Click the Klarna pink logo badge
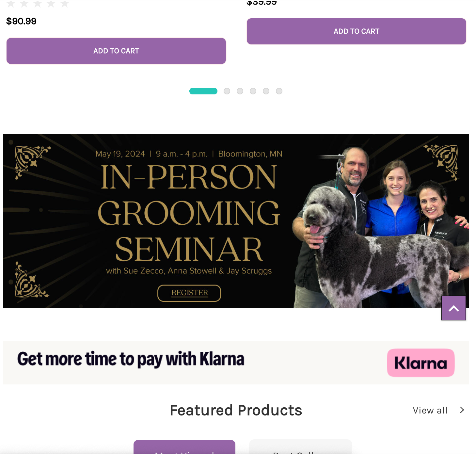The width and height of the screenshot is (476, 454). (420, 363)
